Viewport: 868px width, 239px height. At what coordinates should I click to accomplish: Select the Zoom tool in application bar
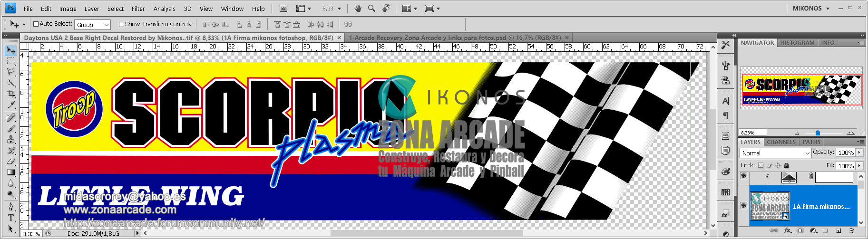tap(371, 8)
